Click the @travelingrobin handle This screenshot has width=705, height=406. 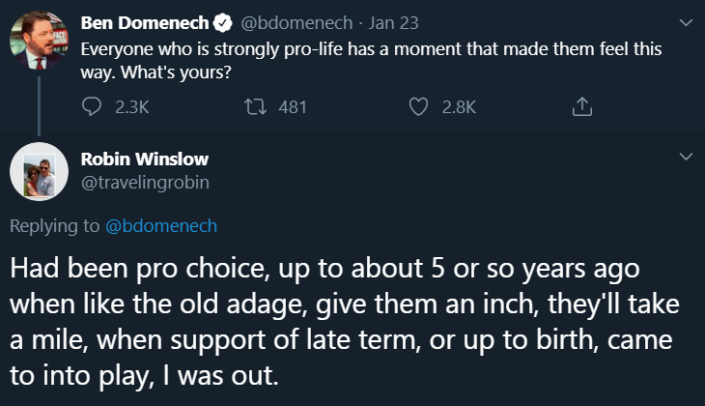pos(146,182)
